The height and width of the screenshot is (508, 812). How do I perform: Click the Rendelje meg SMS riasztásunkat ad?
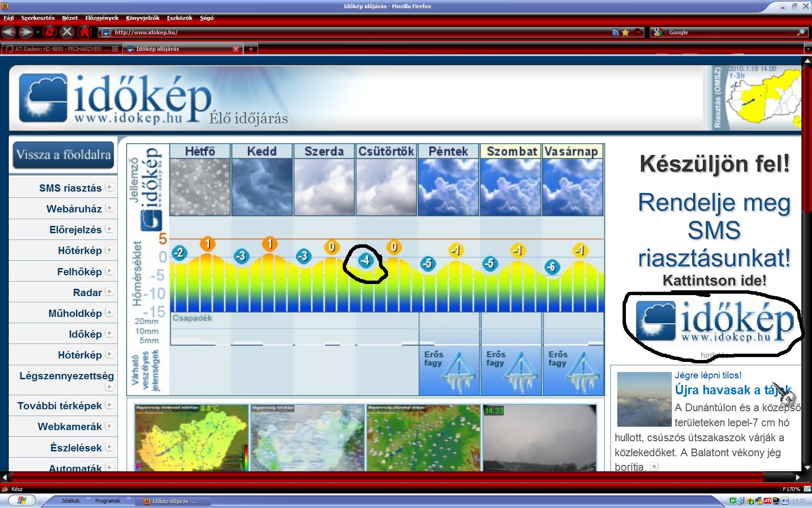tap(714, 230)
